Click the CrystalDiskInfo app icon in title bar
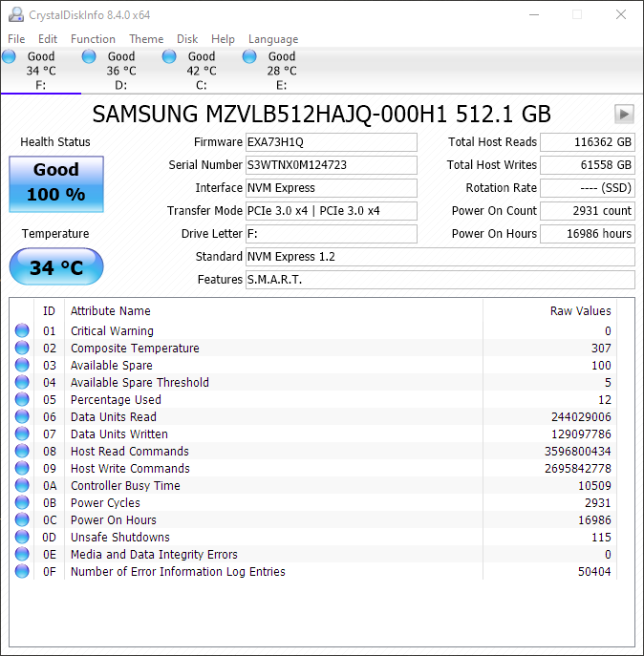This screenshot has width=644, height=656. tap(16, 14)
